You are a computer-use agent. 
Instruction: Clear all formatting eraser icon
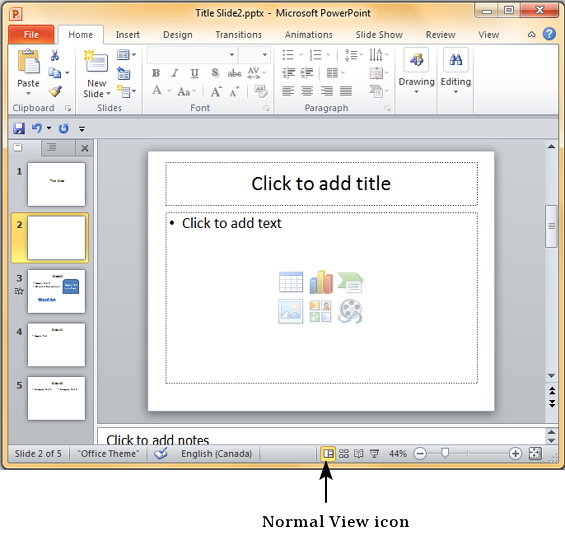click(261, 91)
